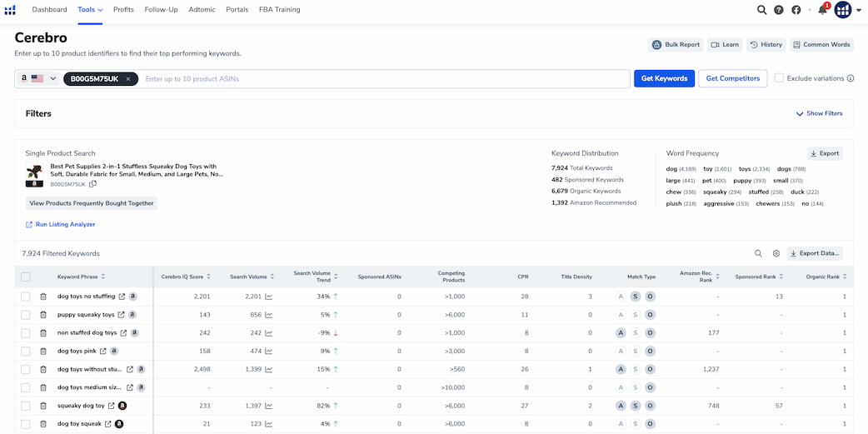Show search volume graph for 'squeaky dog toy'

(x=268, y=406)
